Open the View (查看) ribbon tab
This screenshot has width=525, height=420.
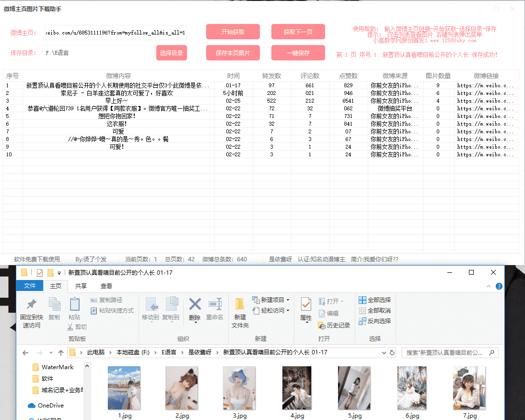click(x=106, y=286)
